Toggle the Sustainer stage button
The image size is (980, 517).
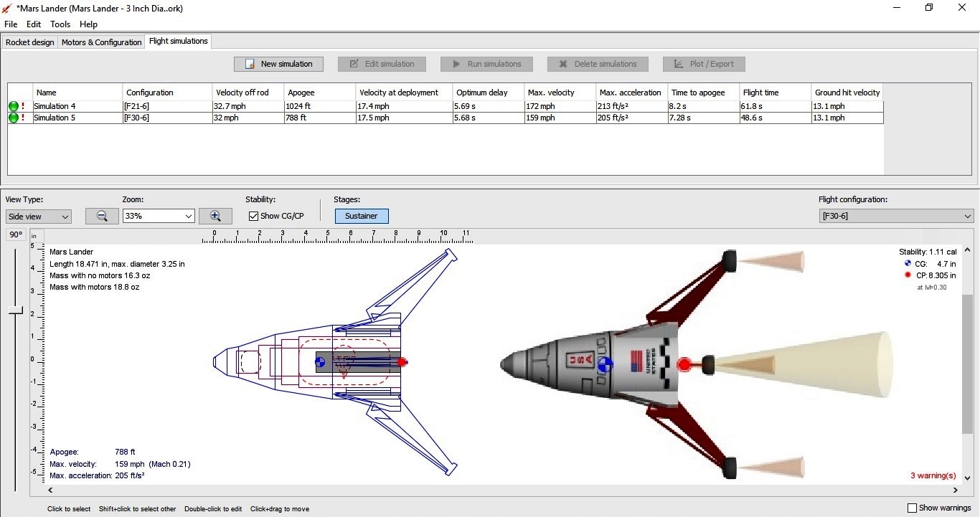pos(362,216)
